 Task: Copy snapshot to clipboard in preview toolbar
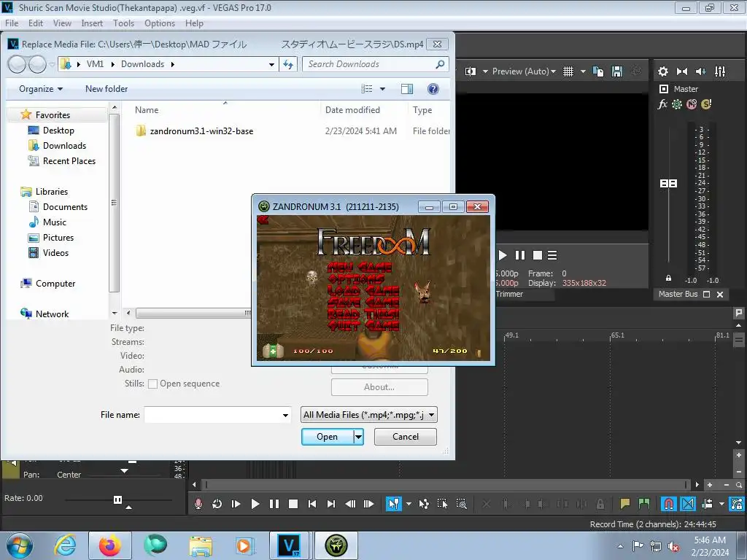pyautogui.click(x=598, y=71)
